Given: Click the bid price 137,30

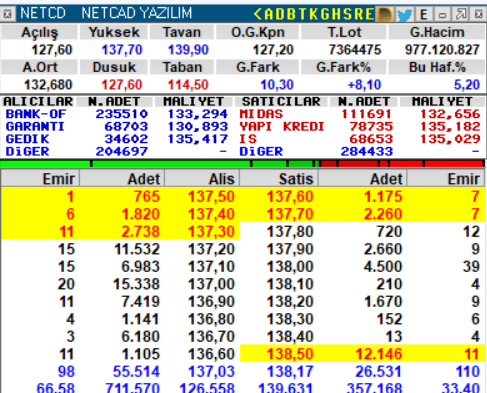Looking at the screenshot, I should coord(211,232).
